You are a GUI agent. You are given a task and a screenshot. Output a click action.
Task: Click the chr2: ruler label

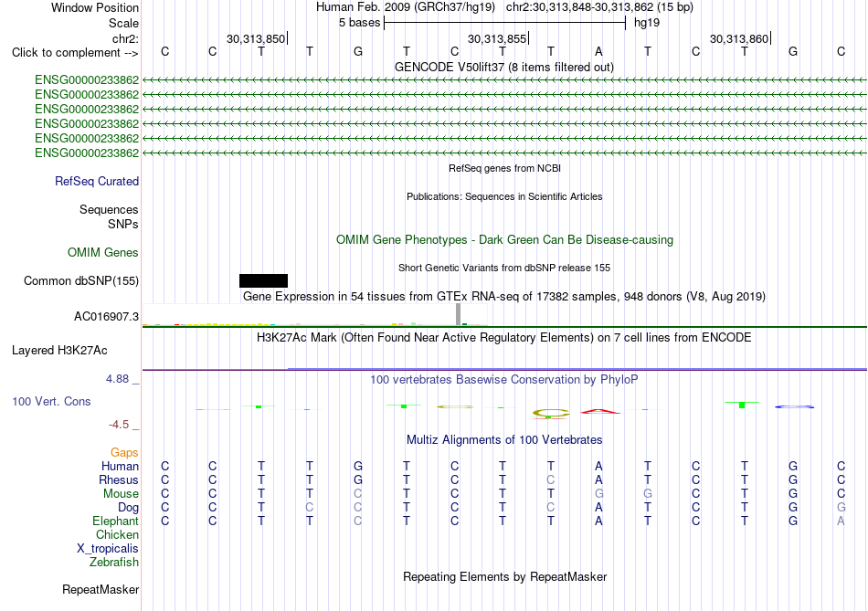[126, 38]
